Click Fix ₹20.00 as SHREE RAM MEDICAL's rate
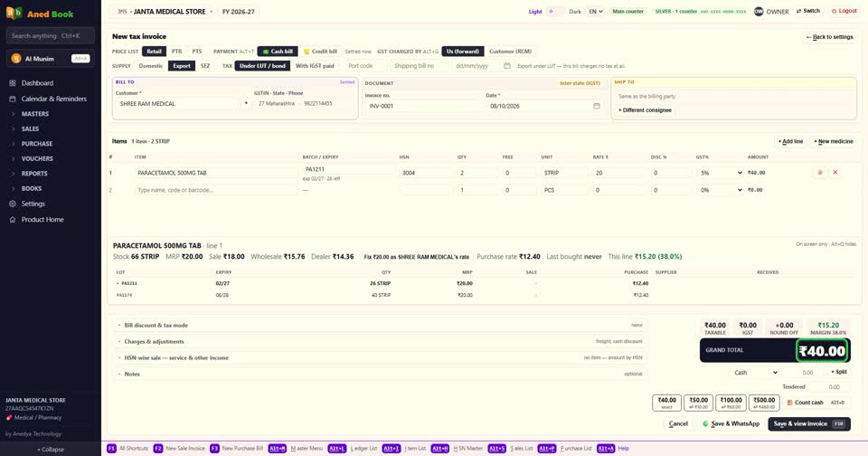Image resolution: width=868 pixels, height=456 pixels. 416,257
